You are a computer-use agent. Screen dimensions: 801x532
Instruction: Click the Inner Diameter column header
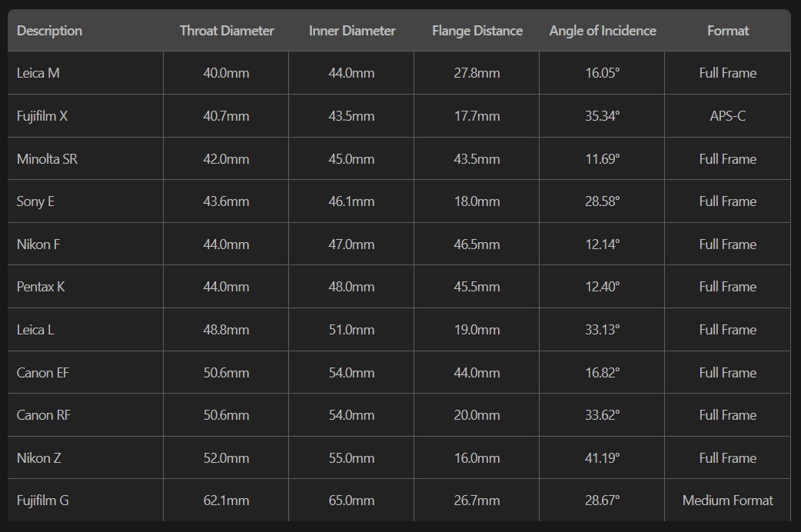tap(352, 31)
